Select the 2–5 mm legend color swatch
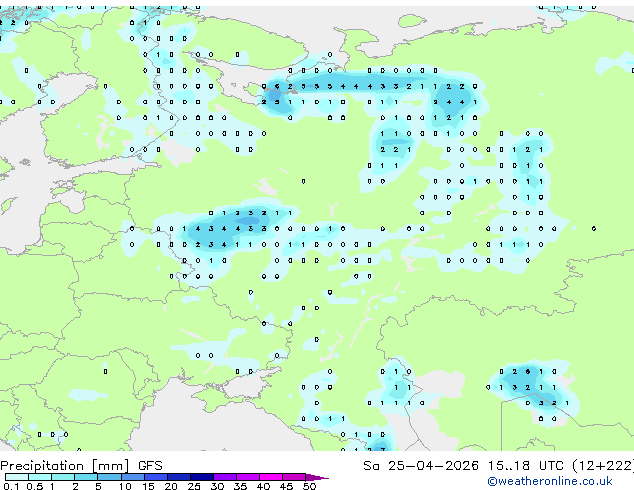The image size is (634, 490). pos(87,477)
